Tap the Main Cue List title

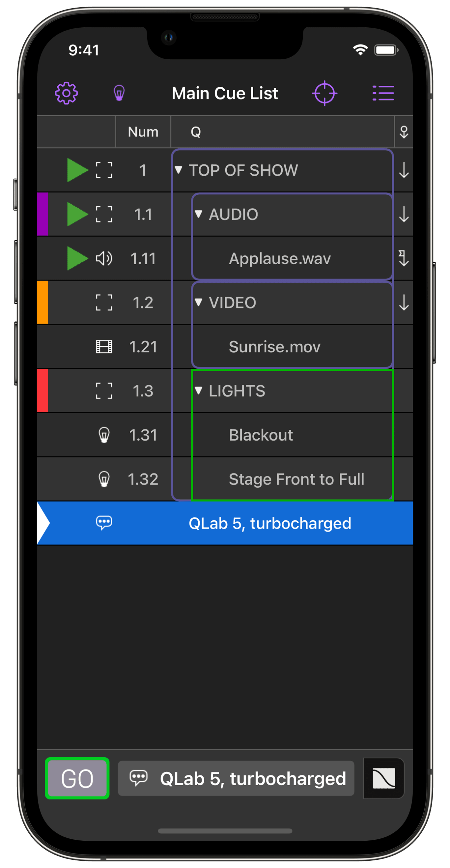click(x=225, y=93)
